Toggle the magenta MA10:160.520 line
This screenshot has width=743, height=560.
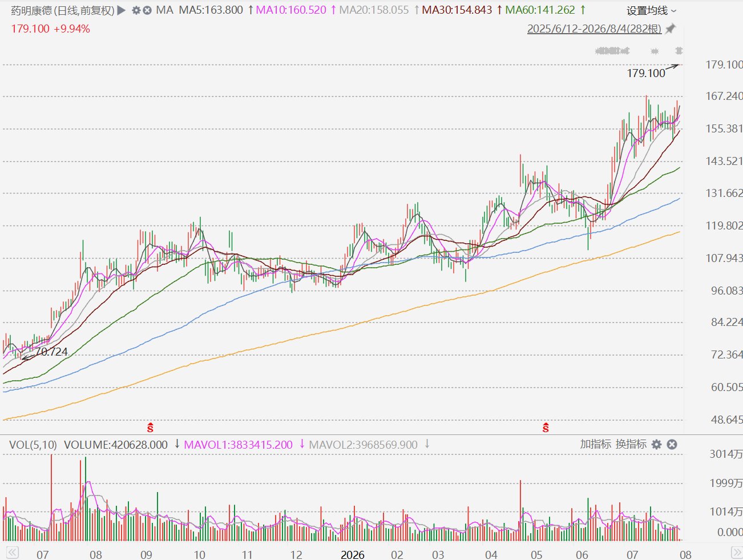pos(291,10)
